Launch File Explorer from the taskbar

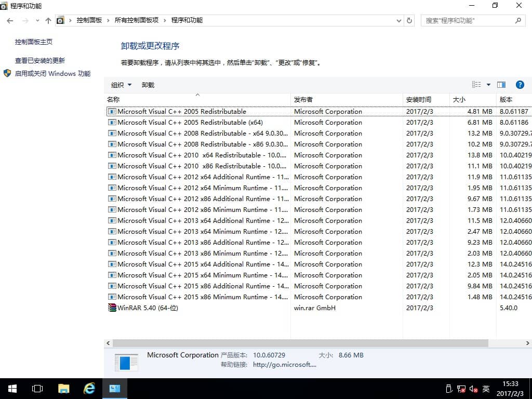point(63,389)
